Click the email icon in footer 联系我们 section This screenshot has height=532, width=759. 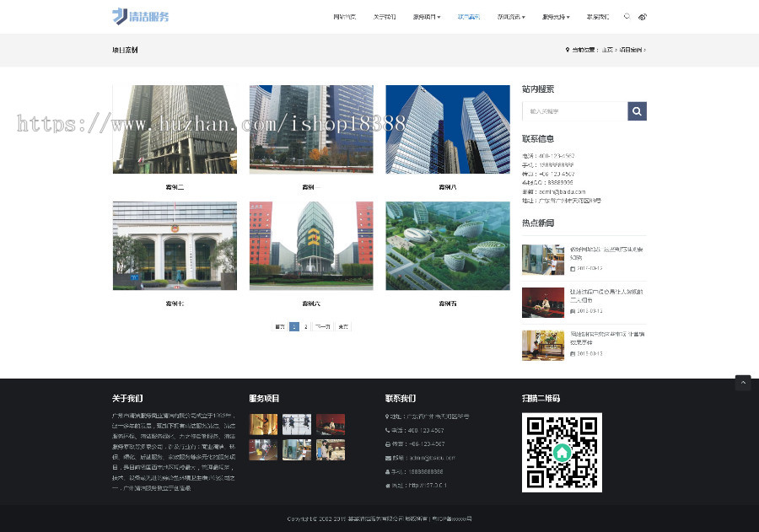click(388, 457)
